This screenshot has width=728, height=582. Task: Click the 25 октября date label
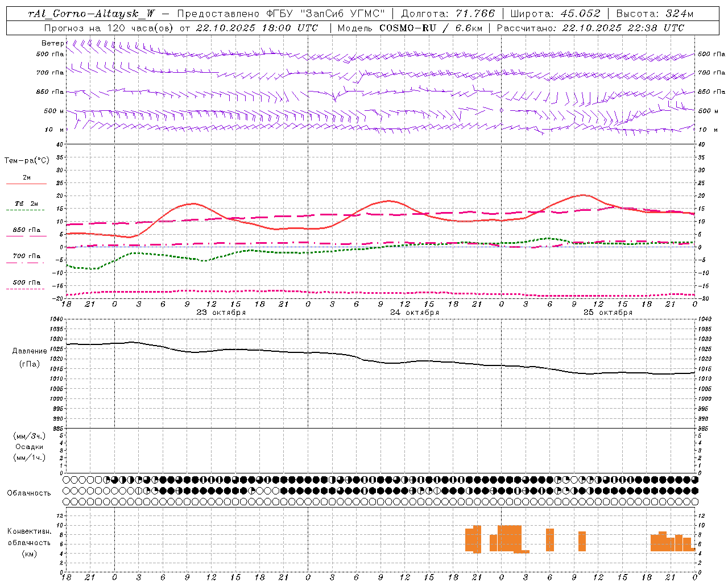tap(608, 313)
